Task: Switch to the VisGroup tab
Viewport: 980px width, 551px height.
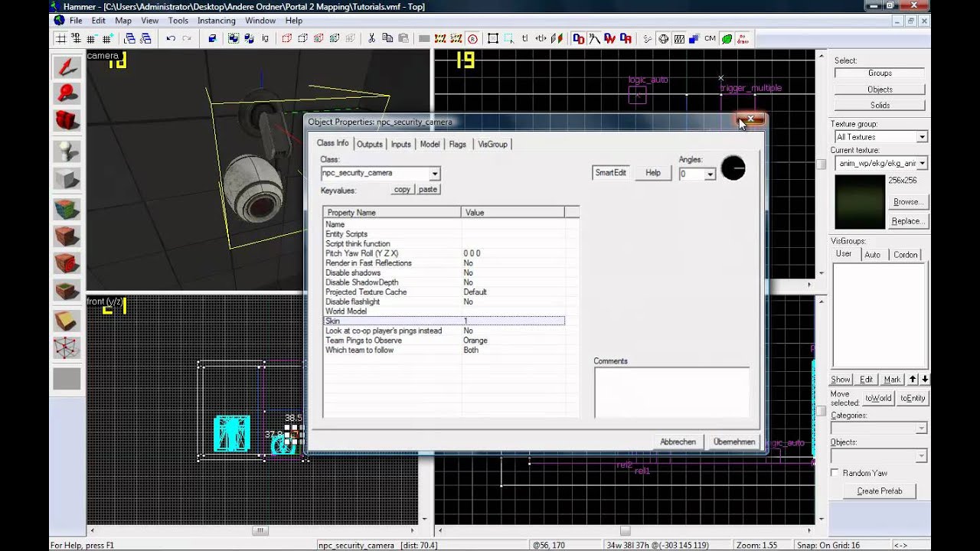Action: (492, 144)
